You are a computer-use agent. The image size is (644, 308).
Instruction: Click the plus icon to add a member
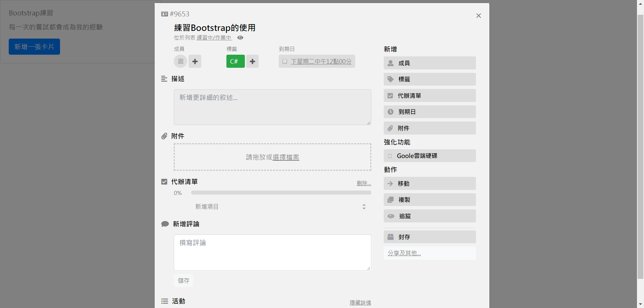click(195, 61)
